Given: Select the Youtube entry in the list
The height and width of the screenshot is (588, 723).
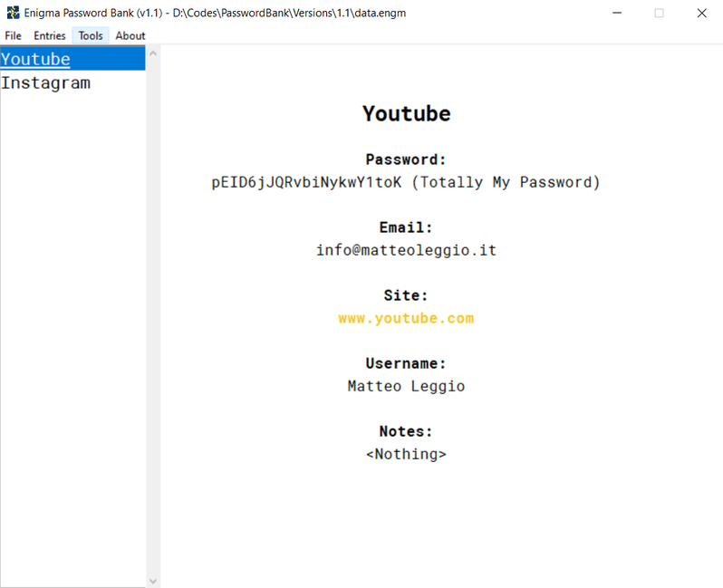Looking at the screenshot, I should coord(72,59).
